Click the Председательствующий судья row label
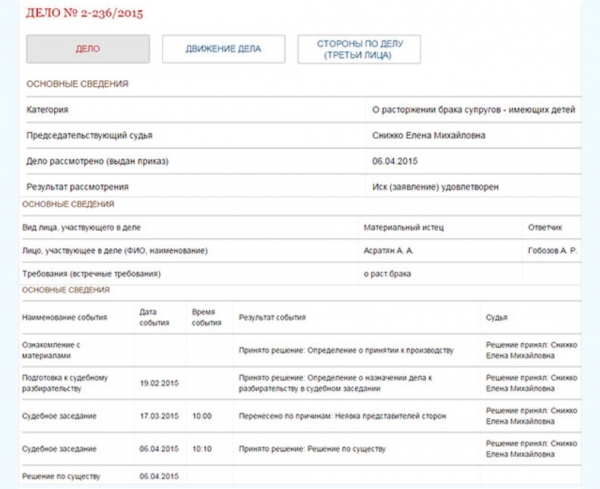The height and width of the screenshot is (489, 600). 89,135
